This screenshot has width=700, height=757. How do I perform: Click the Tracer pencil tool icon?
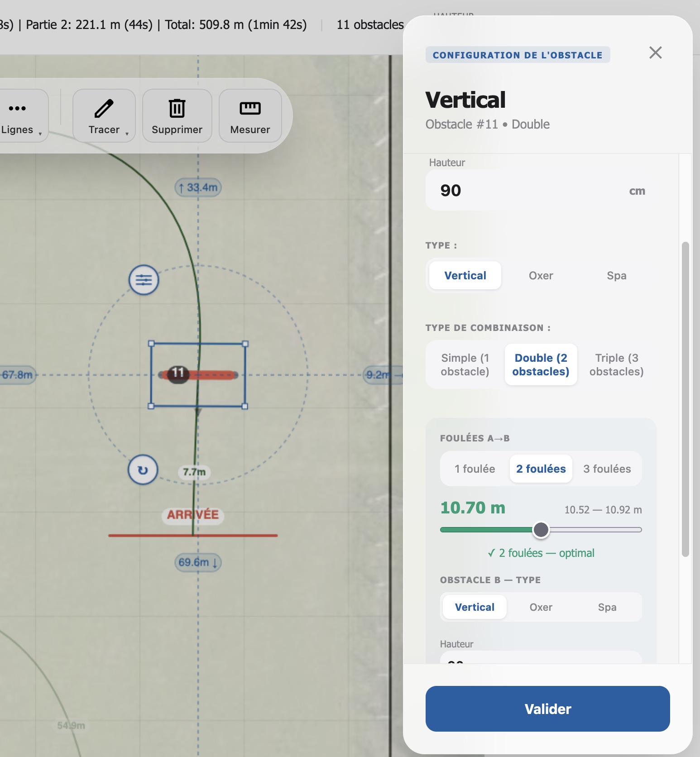pyautogui.click(x=104, y=109)
